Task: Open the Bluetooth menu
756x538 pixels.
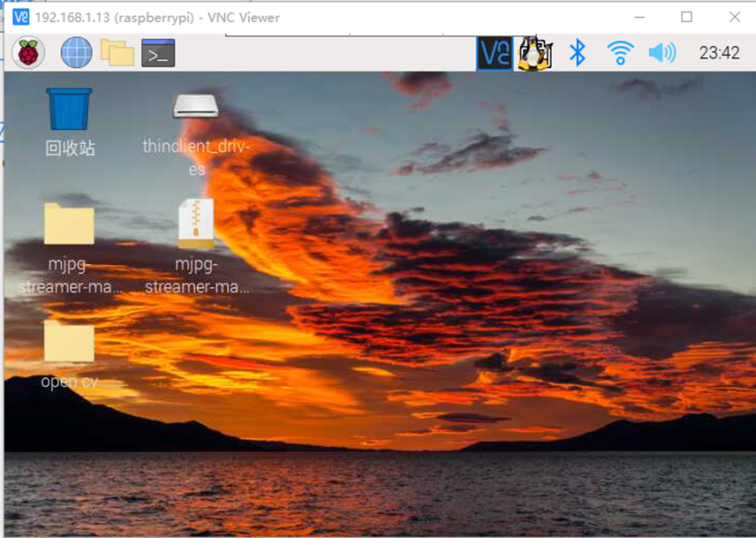Action: coord(577,52)
